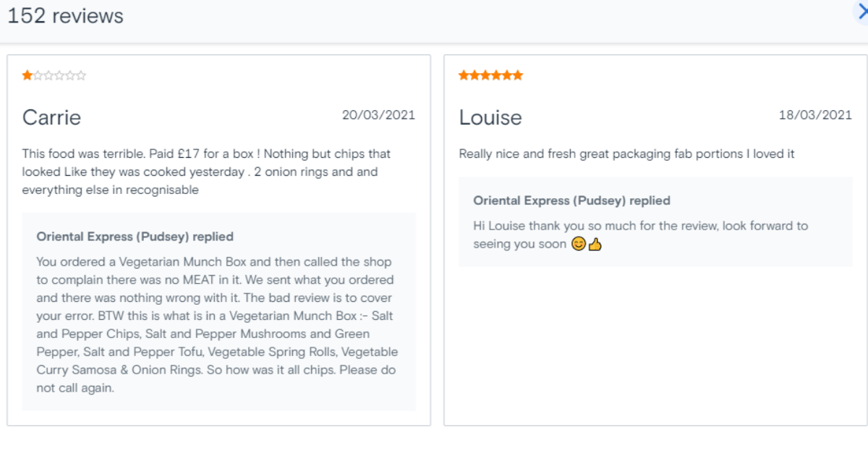Click Carrie's one-star rating icon
The width and height of the screenshot is (868, 456).
pos(27,75)
